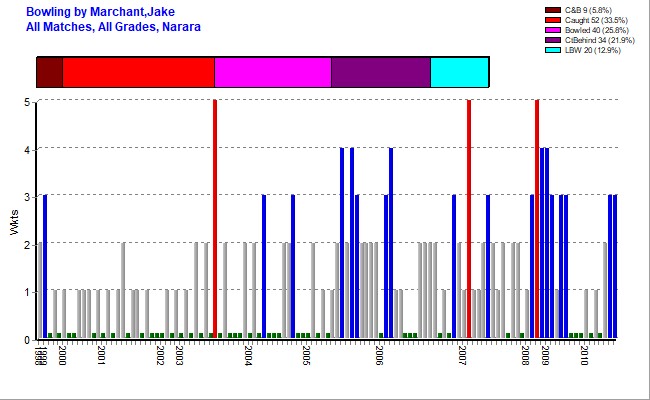The width and height of the screenshot is (650, 400).
Task: Click the 2001 year label on x-axis
Action: (x=102, y=357)
